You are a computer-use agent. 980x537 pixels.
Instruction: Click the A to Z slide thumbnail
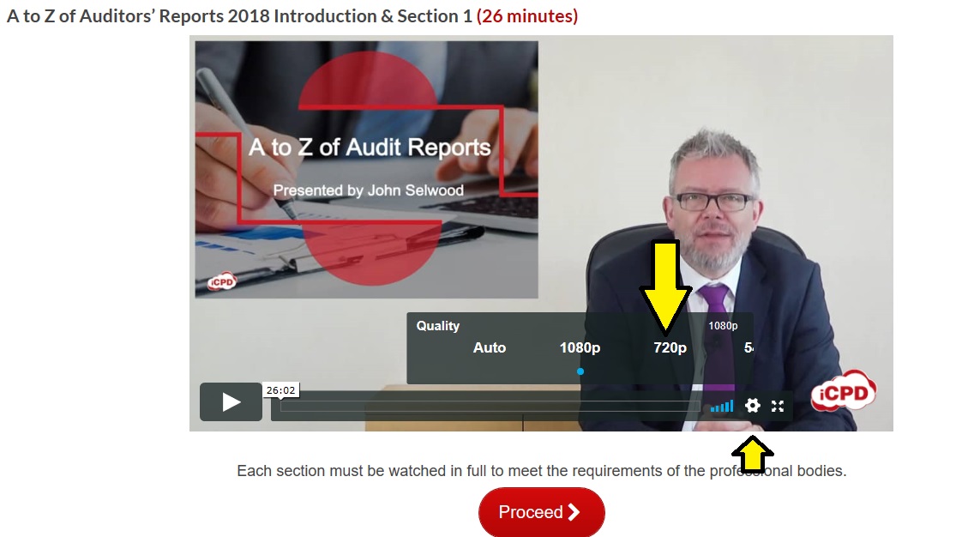tap(366, 169)
